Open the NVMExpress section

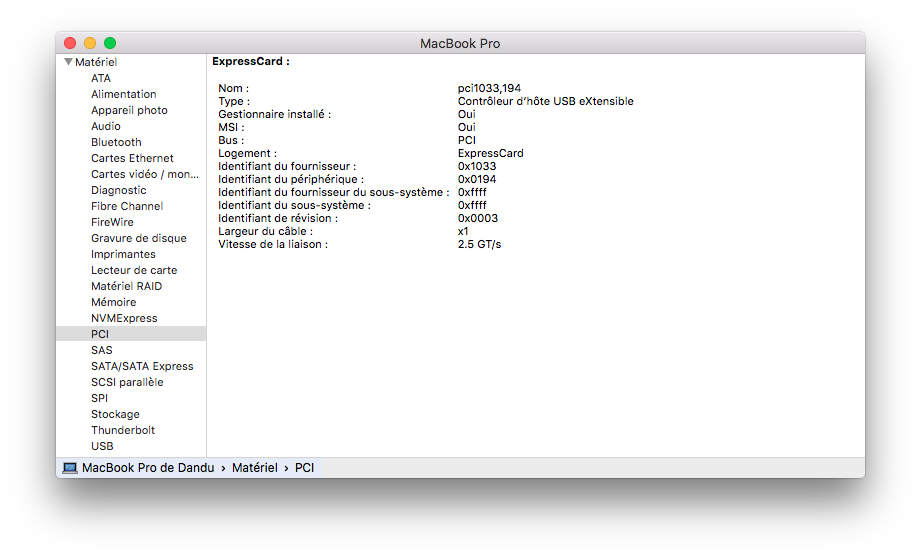(124, 318)
